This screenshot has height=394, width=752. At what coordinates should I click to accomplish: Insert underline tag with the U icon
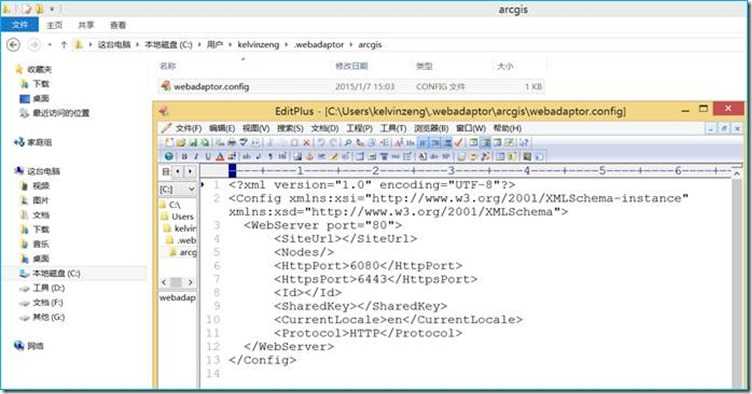[x=208, y=156]
